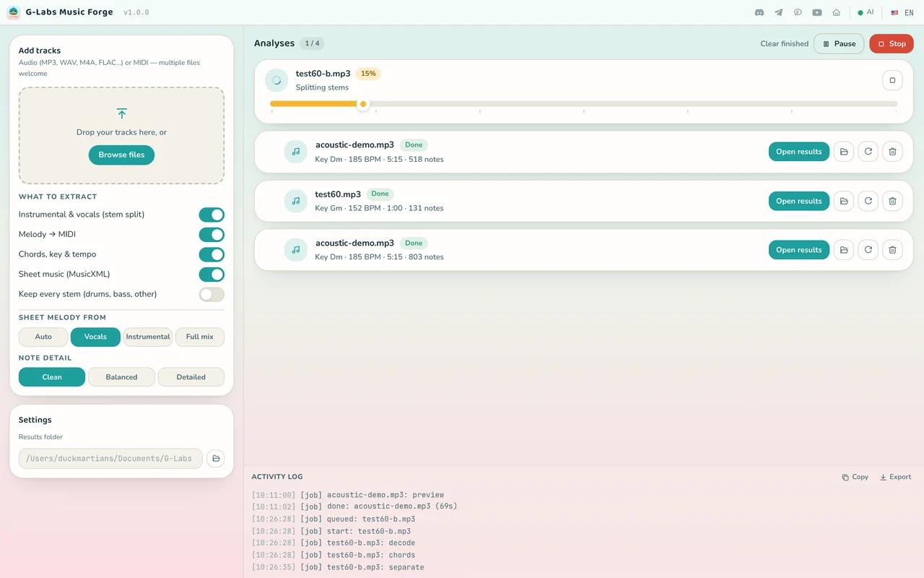Disable Instrumental & vocals stem split

(x=212, y=215)
